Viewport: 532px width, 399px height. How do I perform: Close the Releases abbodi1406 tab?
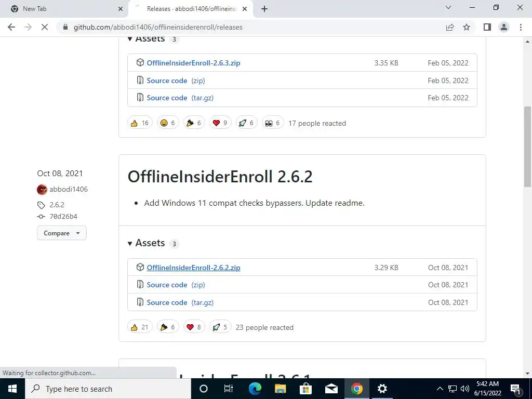tap(245, 9)
